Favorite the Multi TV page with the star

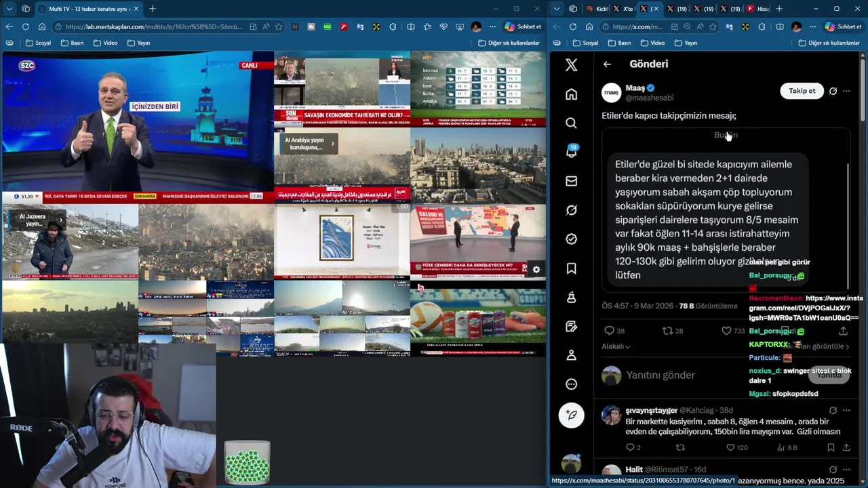tap(278, 26)
